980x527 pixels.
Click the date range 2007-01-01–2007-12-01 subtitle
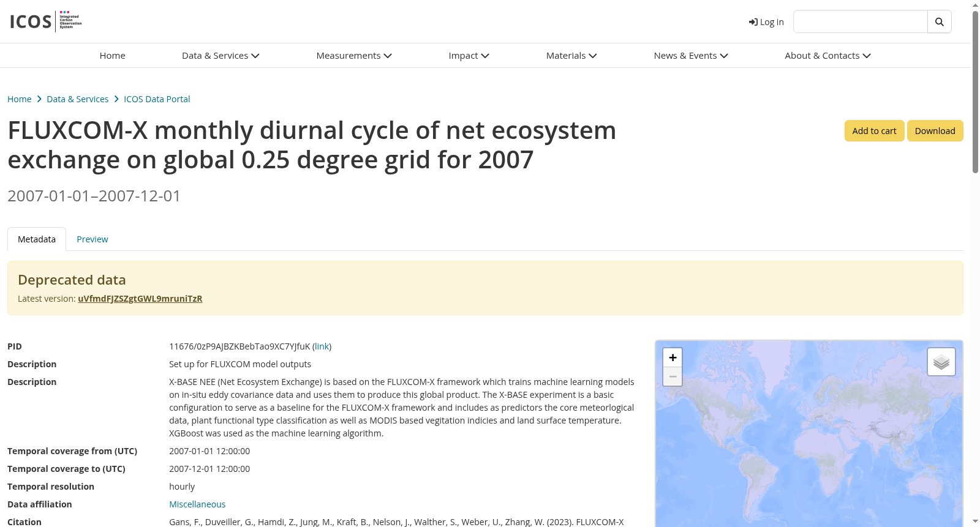point(94,196)
